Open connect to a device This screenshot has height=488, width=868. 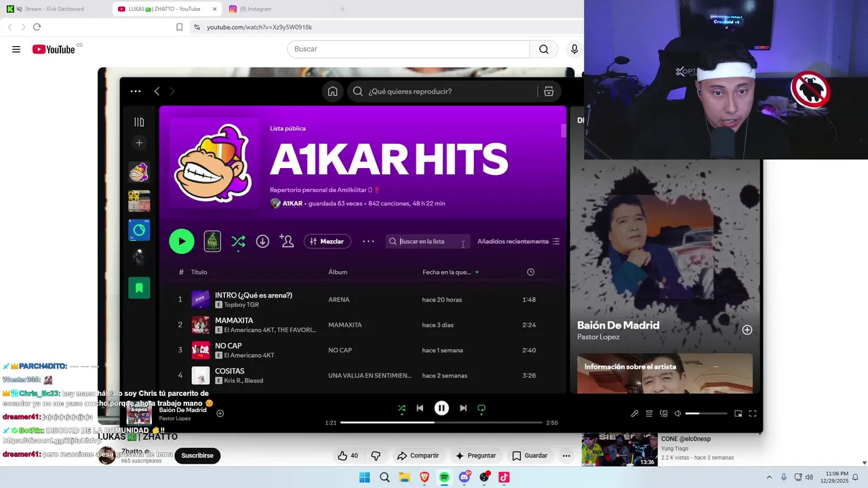[x=663, y=413]
